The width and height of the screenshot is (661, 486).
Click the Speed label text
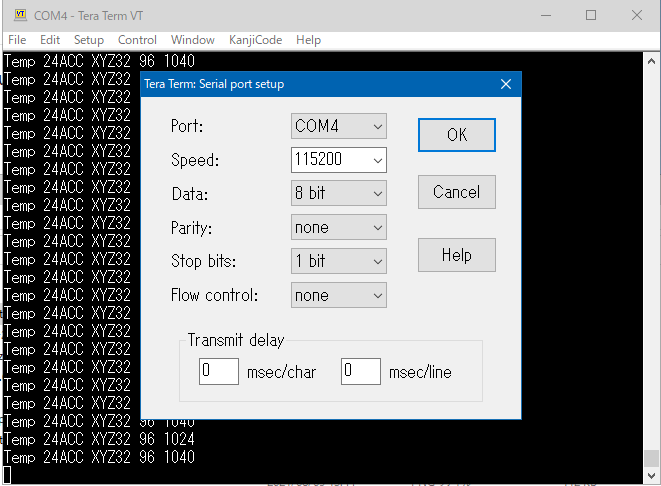tap(195, 160)
